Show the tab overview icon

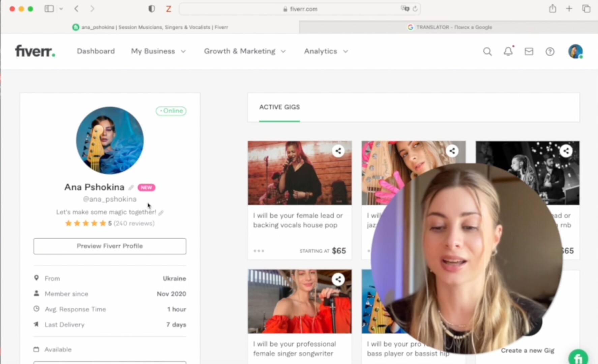(x=586, y=9)
